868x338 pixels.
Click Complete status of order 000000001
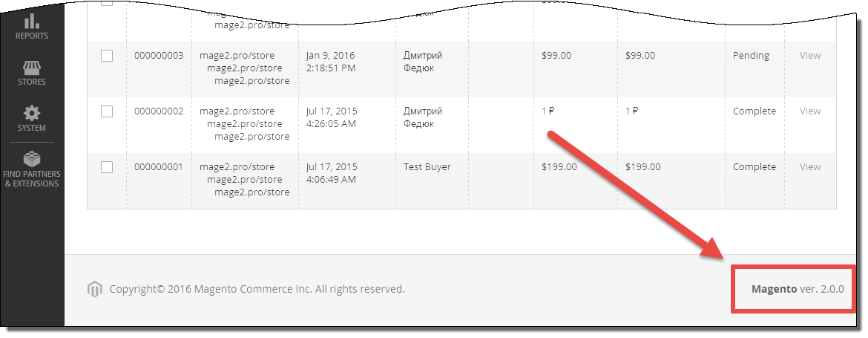pos(754,167)
